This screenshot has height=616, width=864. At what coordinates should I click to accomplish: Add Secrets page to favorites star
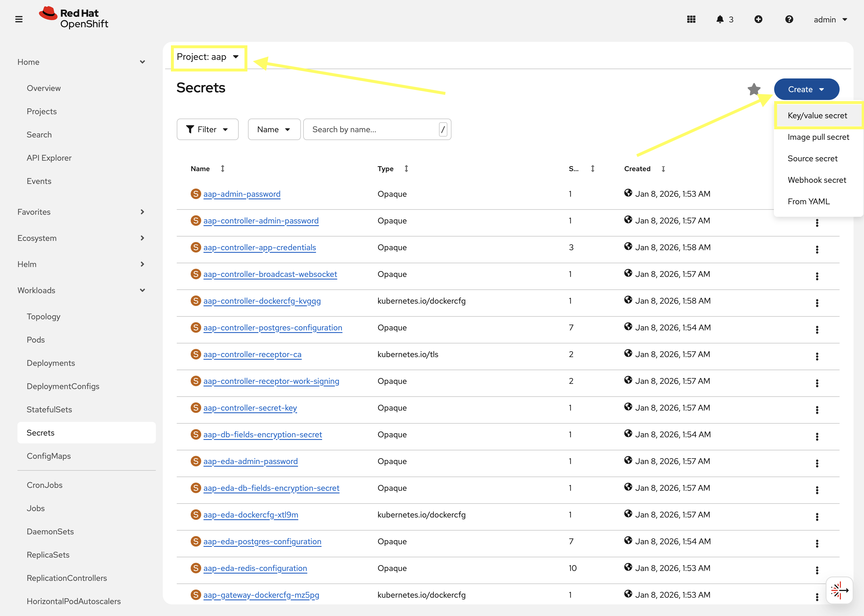754,89
